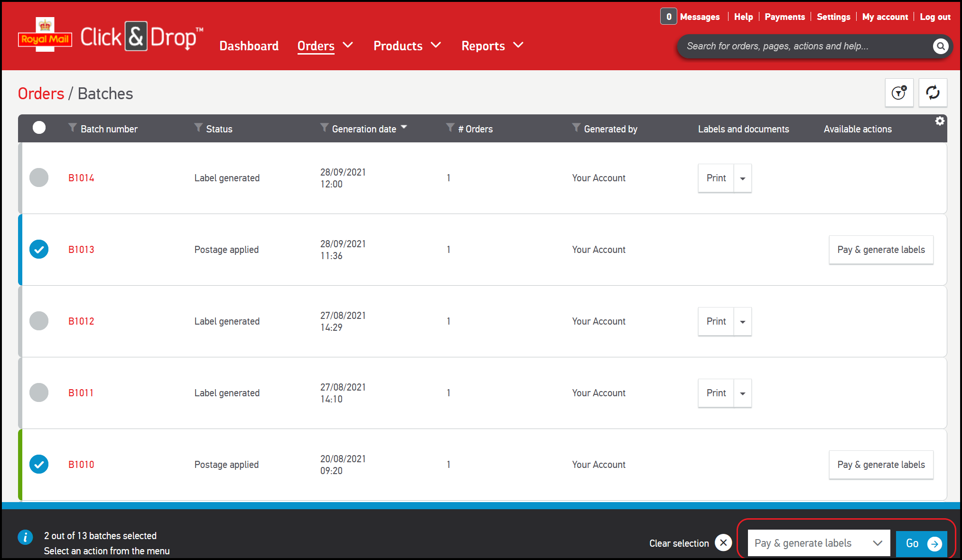
Task: Select batch B1012 checkbox
Action: click(39, 321)
